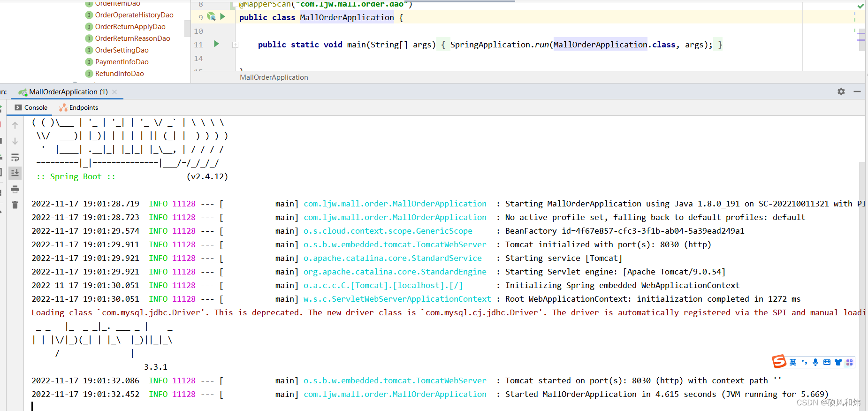Toggle soft-wrap in the console
868x411 pixels.
(15, 157)
